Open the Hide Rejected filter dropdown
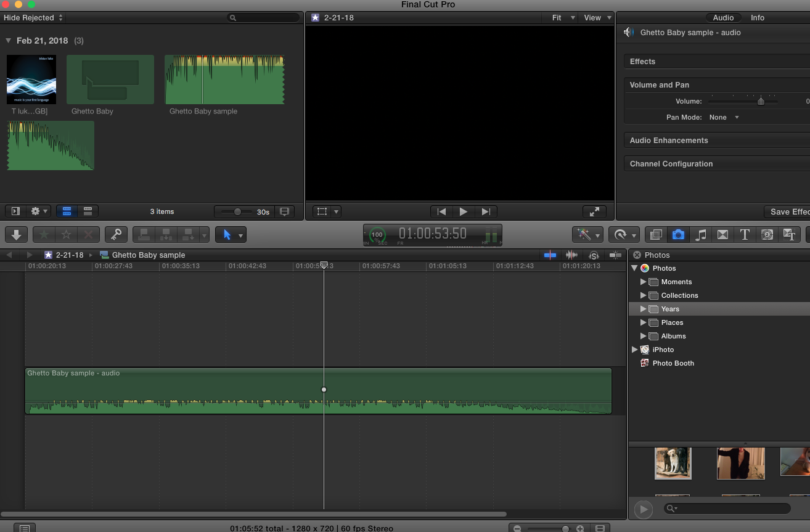The width and height of the screenshot is (810, 532). pos(33,18)
